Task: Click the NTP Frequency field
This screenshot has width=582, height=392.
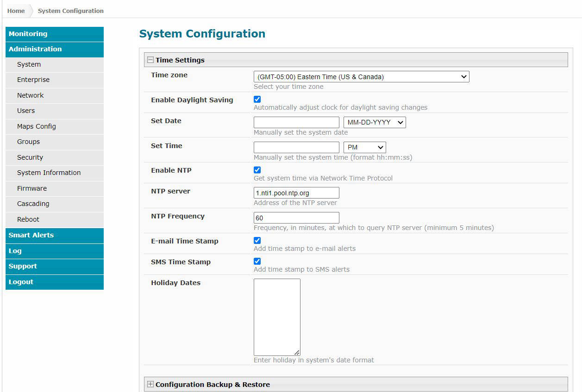Action: click(296, 218)
